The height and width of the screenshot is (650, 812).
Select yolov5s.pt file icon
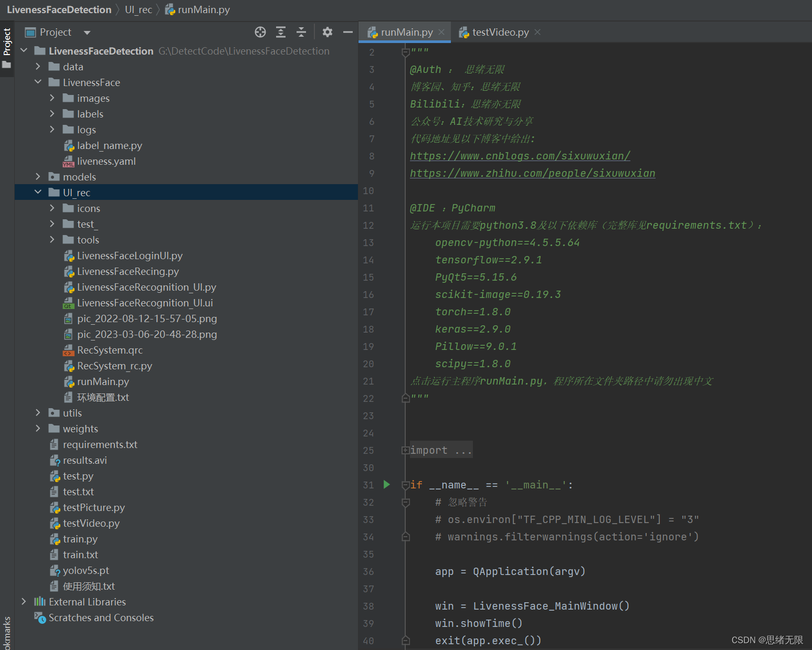(55, 570)
